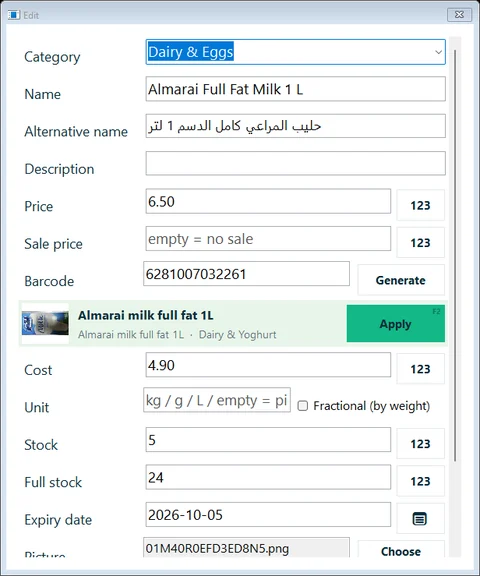Viewport: 480px width, 576px height.
Task: Click the Barcode field 6281007032261
Action: pos(246,274)
